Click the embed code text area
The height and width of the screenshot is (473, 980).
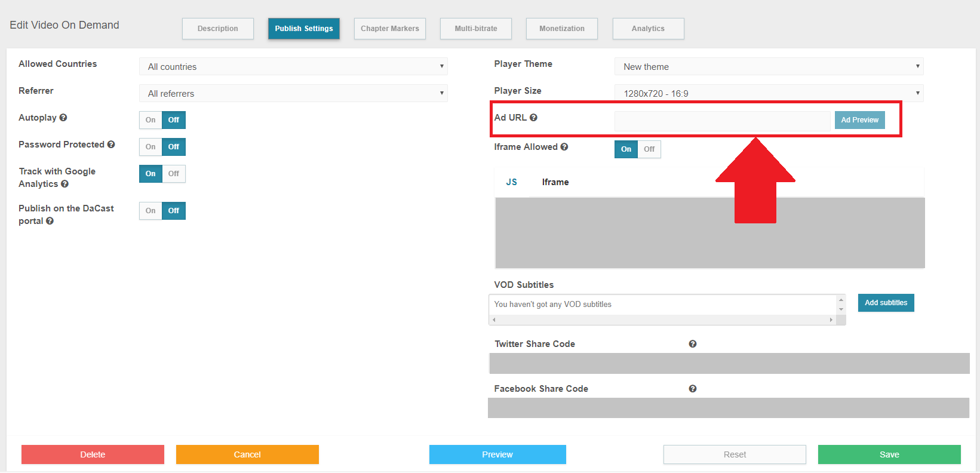click(710, 233)
